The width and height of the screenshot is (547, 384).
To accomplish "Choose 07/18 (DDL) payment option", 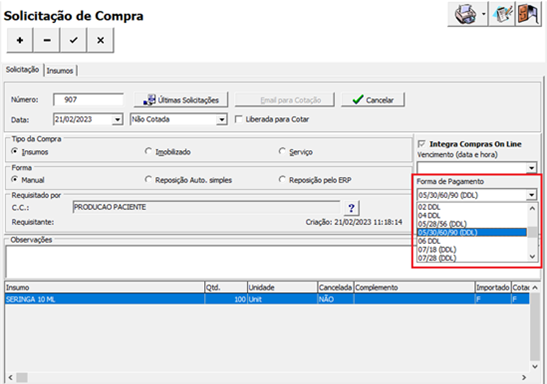I will pyautogui.click(x=472, y=249).
